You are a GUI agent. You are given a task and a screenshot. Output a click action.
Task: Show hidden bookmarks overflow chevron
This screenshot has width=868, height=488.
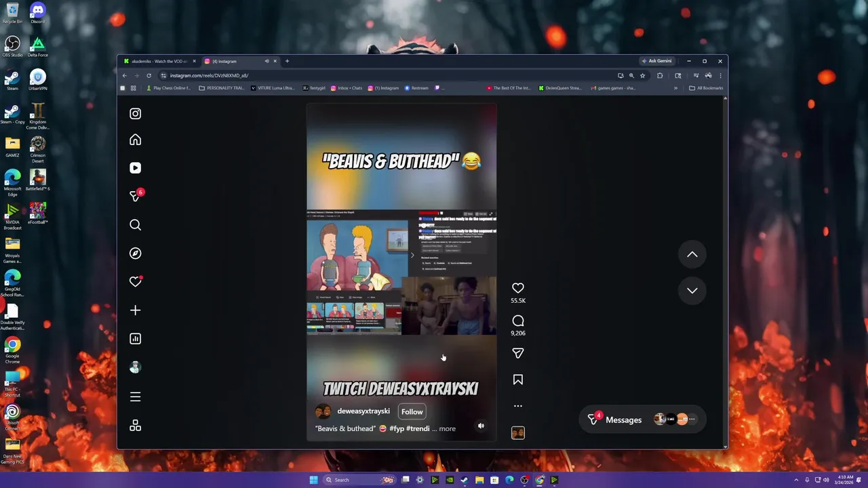pyautogui.click(x=675, y=88)
